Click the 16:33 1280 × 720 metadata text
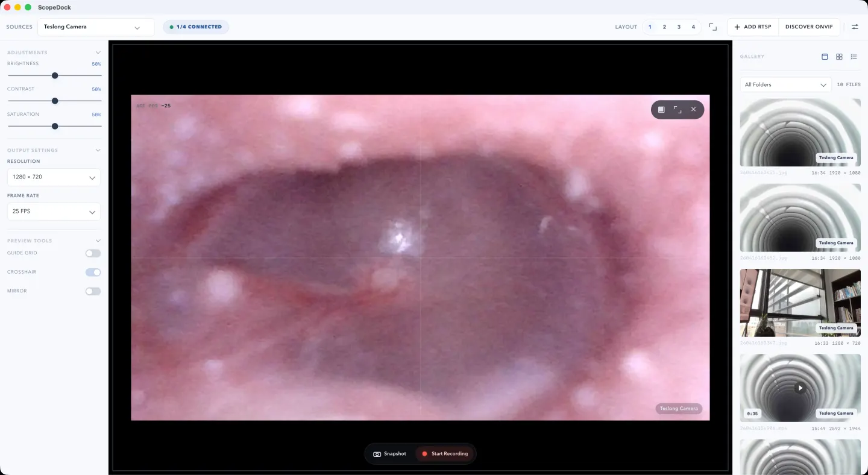 pos(837,343)
